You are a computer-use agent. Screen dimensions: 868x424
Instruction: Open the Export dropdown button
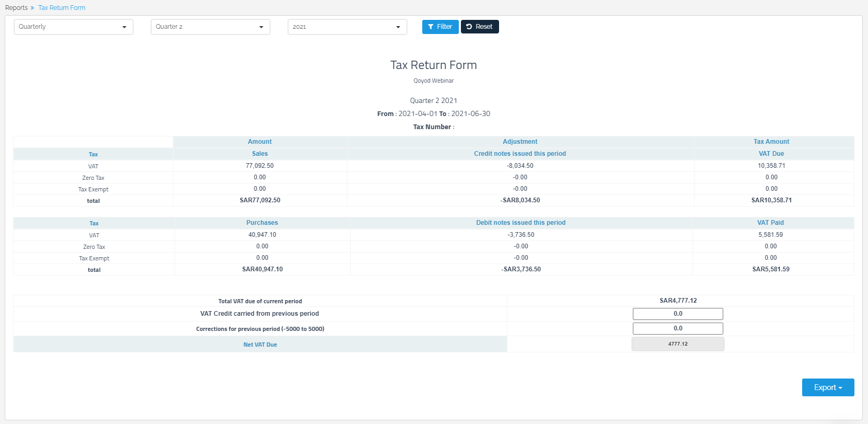tap(828, 387)
